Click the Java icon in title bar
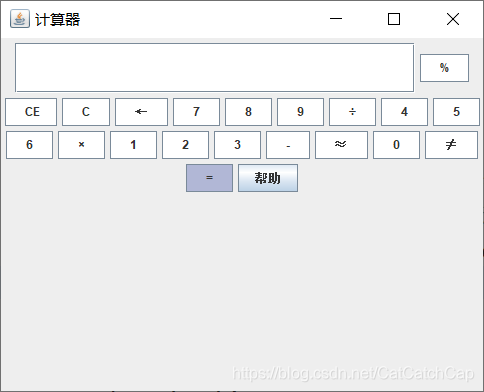The height and width of the screenshot is (392, 484). [20, 19]
